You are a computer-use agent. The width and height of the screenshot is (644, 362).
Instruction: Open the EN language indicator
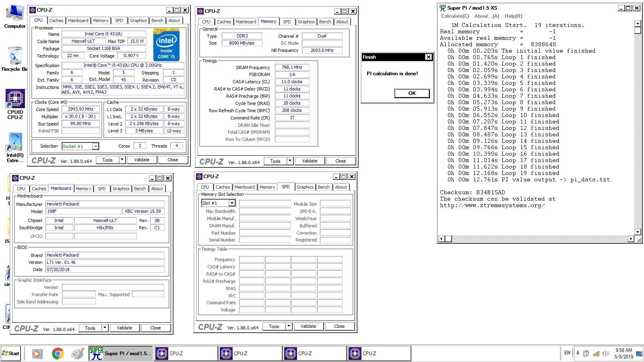pos(567,353)
